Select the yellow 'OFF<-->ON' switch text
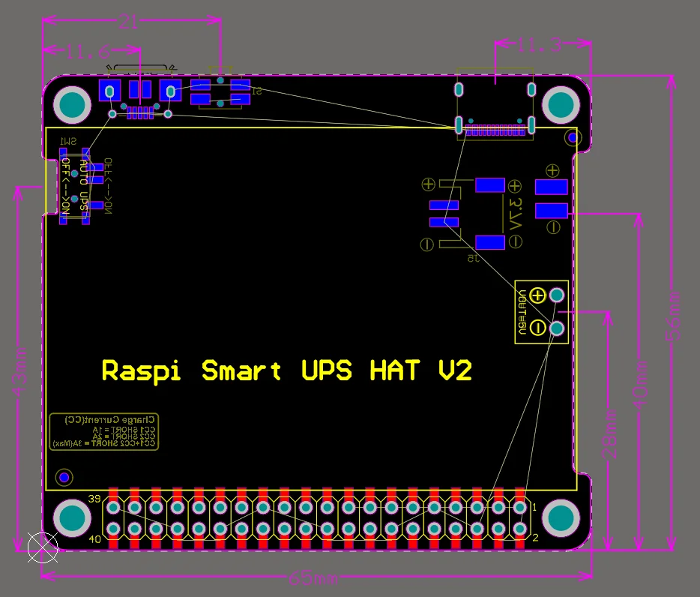 [x=66, y=185]
